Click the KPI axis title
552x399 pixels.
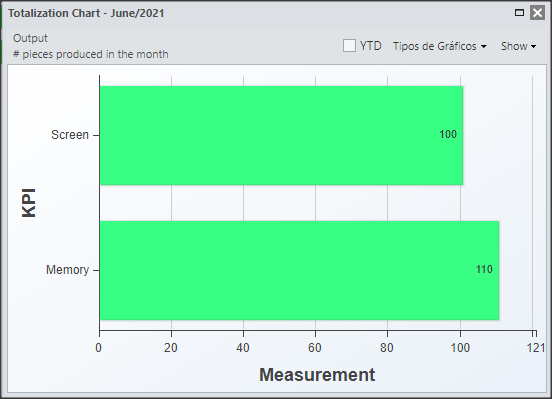click(x=29, y=203)
